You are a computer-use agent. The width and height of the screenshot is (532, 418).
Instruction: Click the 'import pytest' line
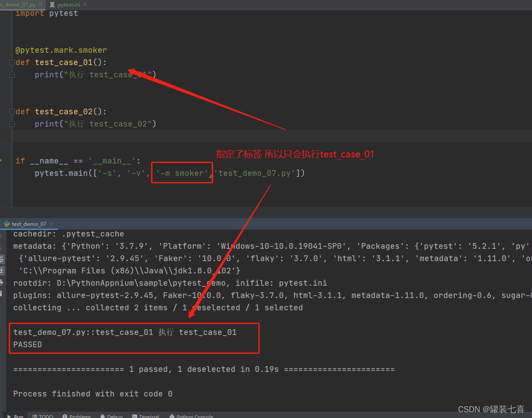point(47,13)
